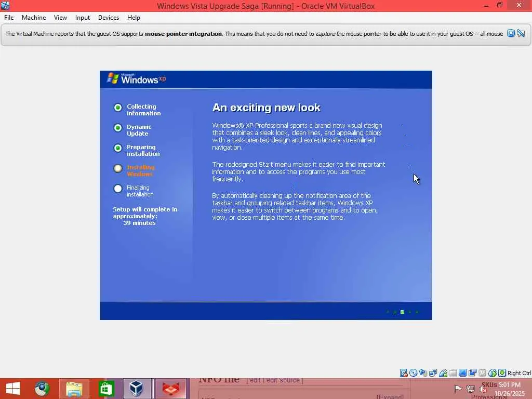The width and height of the screenshot is (532, 399).
Task: Click the "redesigned Start menu" paragraph
Action: tap(299, 171)
